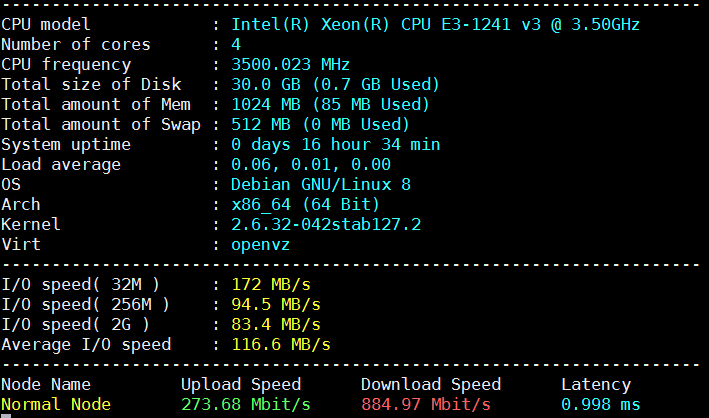This screenshot has height=418, width=709.
Task: Click the download speed value 884.97 Mbit/s
Action: [425, 404]
